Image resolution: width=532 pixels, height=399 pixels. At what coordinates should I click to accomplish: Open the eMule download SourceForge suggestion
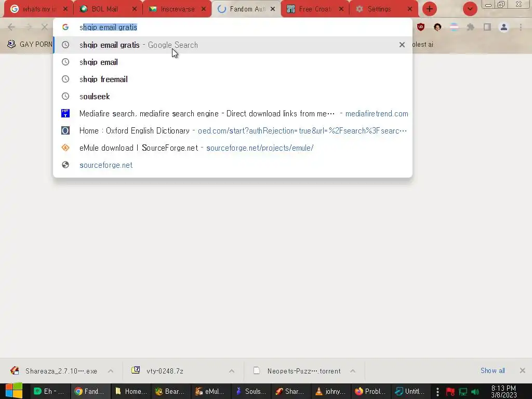(x=233, y=148)
